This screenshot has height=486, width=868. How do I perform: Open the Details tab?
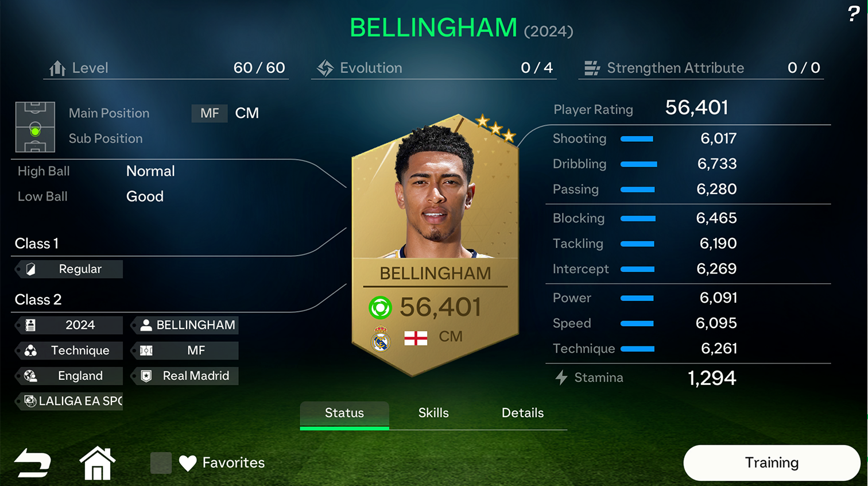(x=522, y=413)
